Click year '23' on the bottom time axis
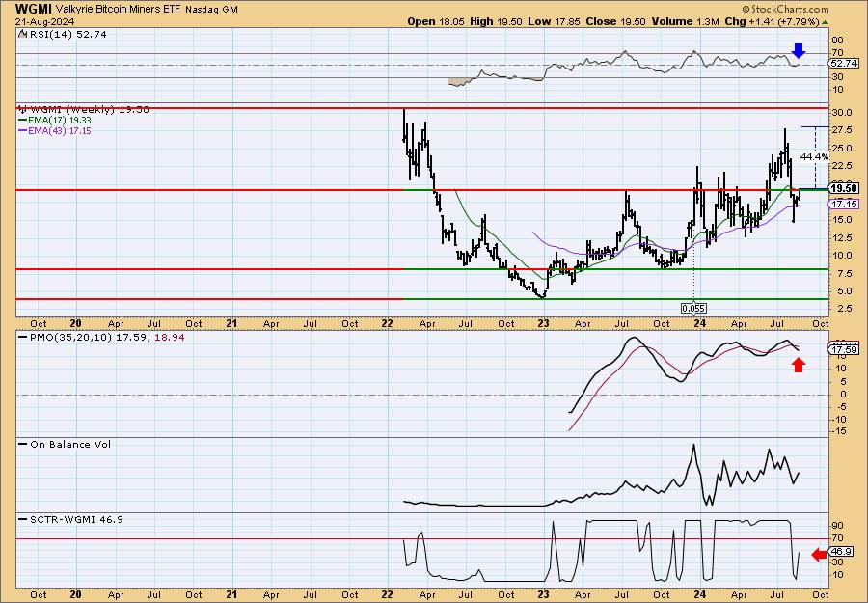 coord(543,594)
